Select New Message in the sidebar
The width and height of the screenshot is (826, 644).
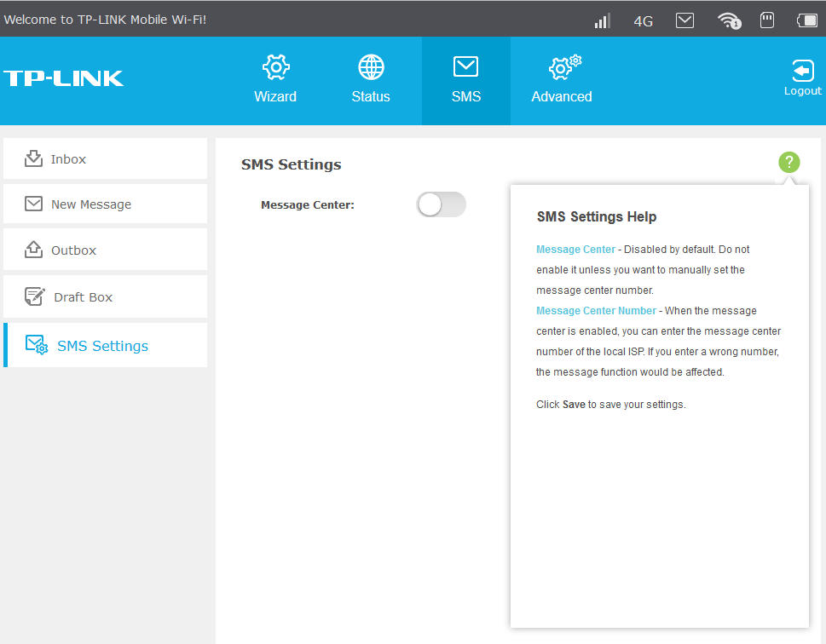click(x=106, y=204)
